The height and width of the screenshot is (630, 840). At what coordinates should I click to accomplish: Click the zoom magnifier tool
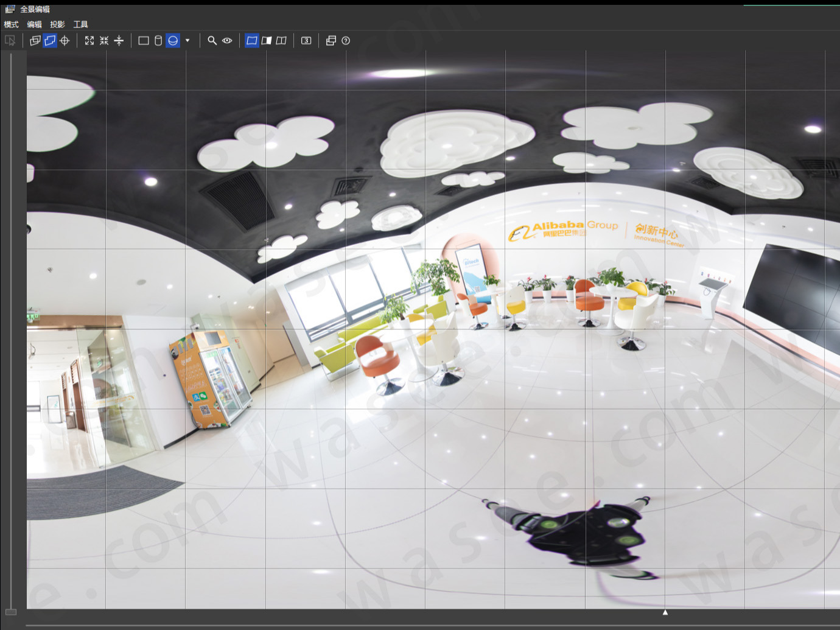[x=211, y=41]
